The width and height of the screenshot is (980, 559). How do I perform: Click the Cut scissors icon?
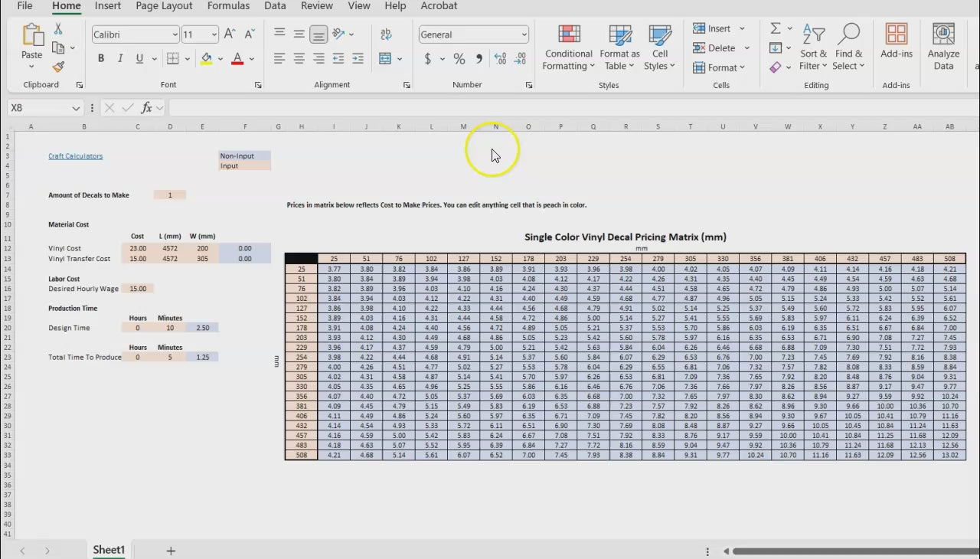pos(58,29)
